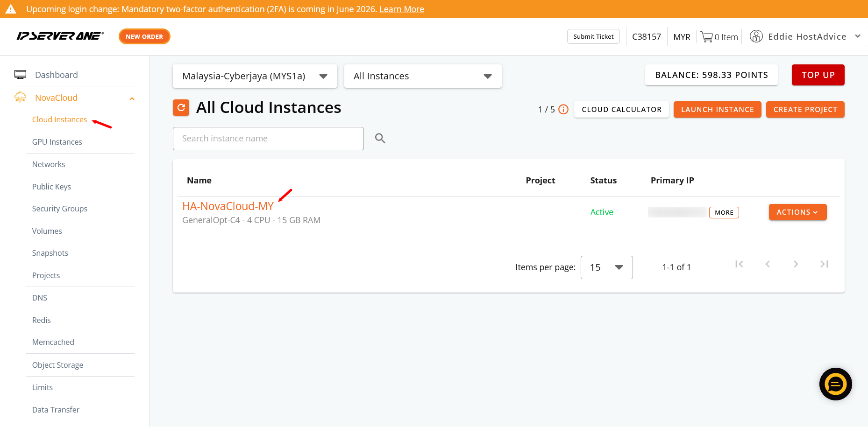Open Snapshots in the sidebar
The width and height of the screenshot is (868, 427).
50,253
